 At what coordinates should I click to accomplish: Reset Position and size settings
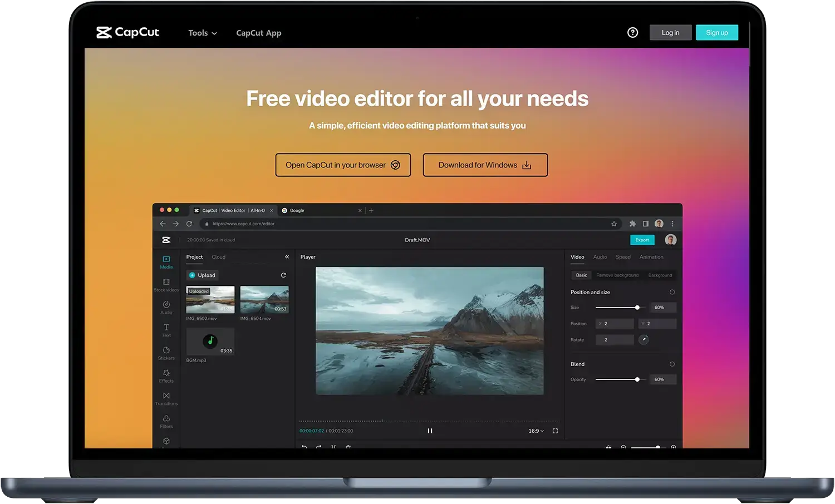click(x=672, y=292)
